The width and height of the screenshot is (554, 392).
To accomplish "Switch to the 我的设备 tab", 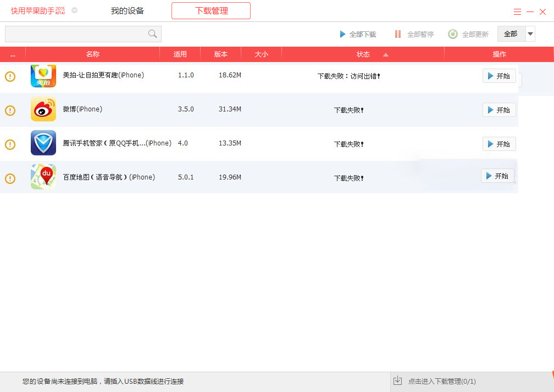I will (127, 11).
